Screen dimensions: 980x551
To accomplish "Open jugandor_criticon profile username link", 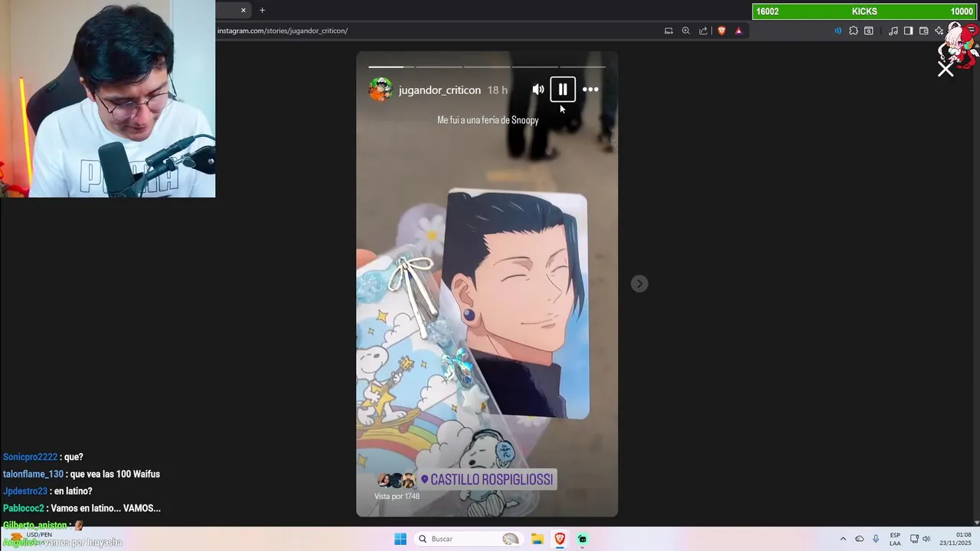I will 439,90.
